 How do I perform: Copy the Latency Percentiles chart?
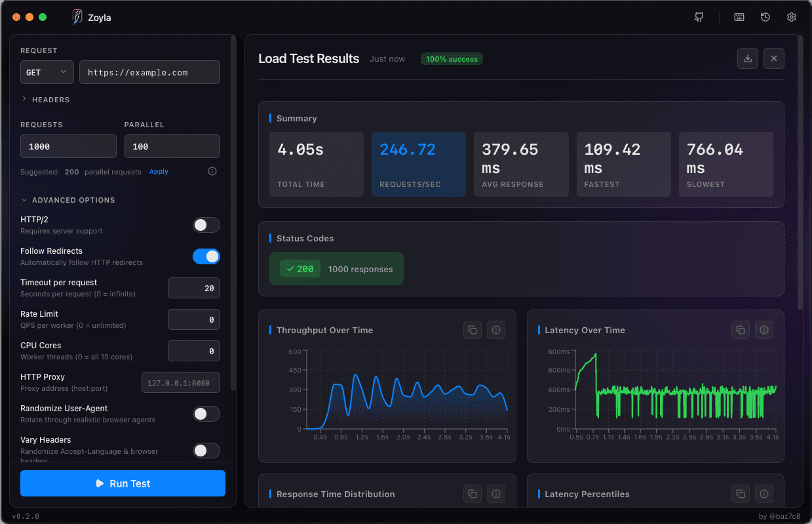740,494
